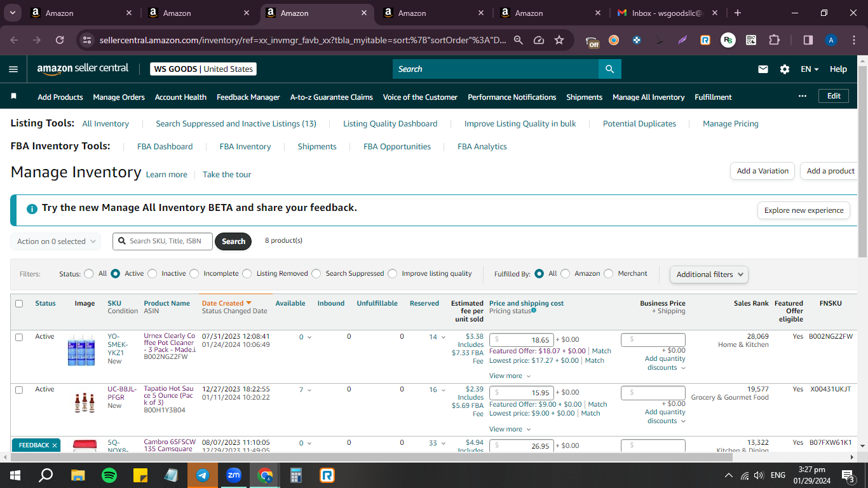Check the select-all checkbox in table header
Viewport: 868px width, 488px height.
[x=19, y=304]
